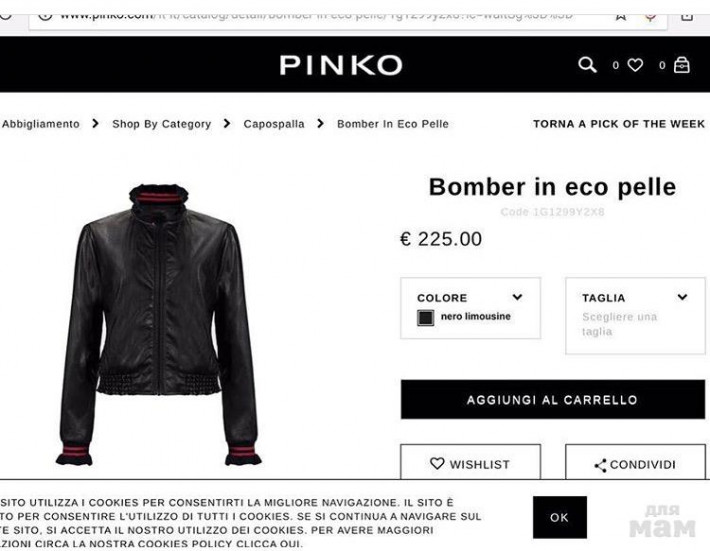Open wishlist heart icon in header

(x=635, y=65)
